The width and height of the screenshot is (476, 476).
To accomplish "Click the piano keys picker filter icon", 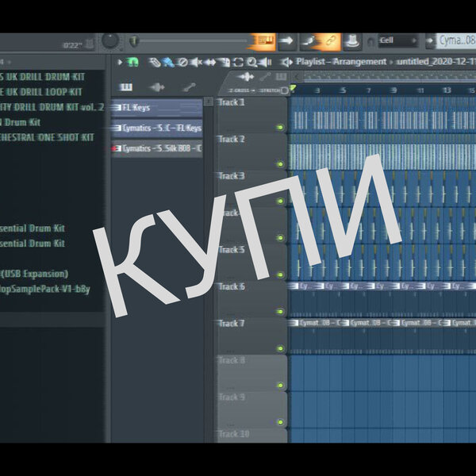I will pos(125,86).
